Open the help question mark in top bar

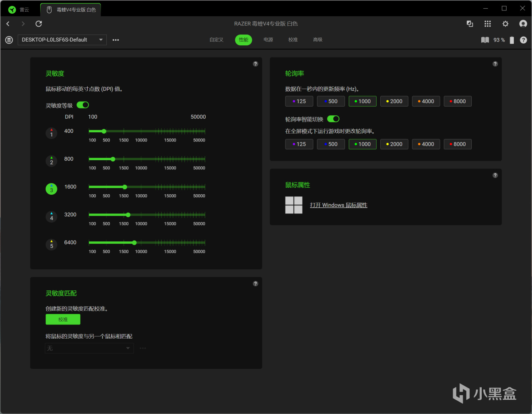[523, 40]
